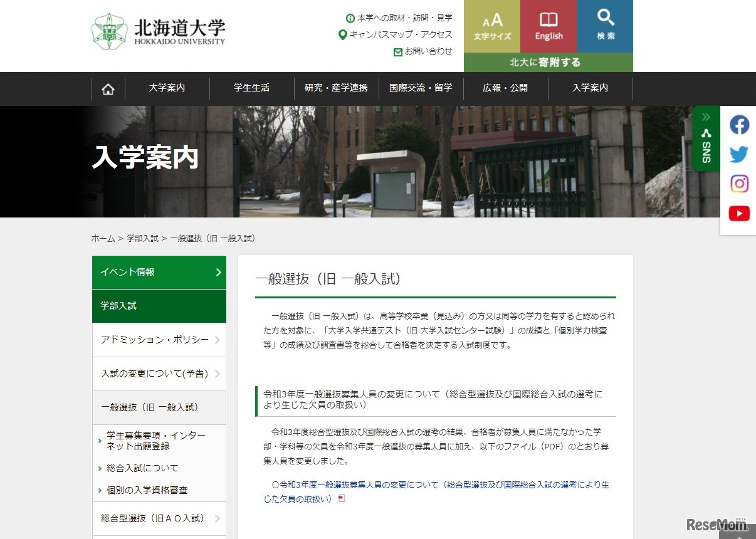This screenshot has height=539, width=756.
Task: Expand アドミッション・ポリシー in the sidebar
Action: pyautogui.click(x=159, y=340)
